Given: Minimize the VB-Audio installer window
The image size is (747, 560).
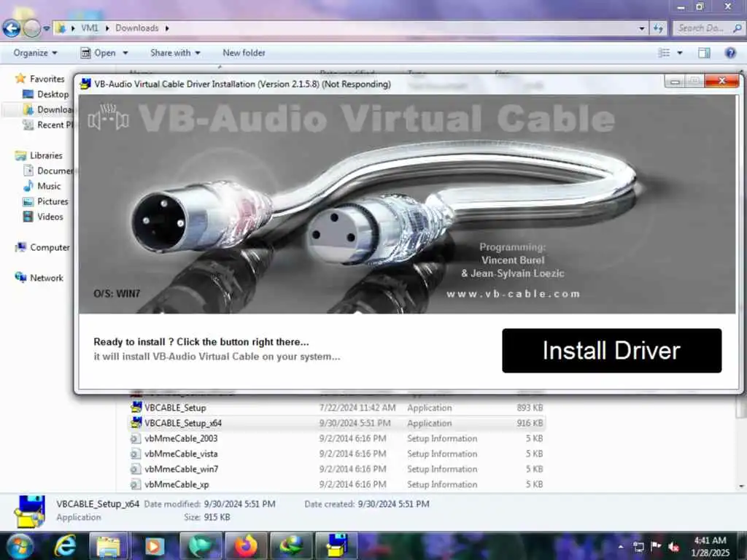Looking at the screenshot, I should pyautogui.click(x=675, y=82).
